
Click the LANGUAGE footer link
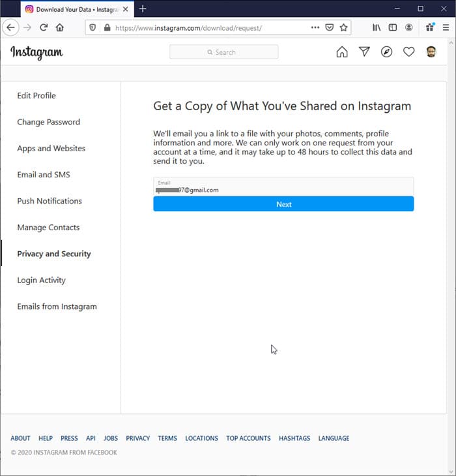[x=334, y=438]
